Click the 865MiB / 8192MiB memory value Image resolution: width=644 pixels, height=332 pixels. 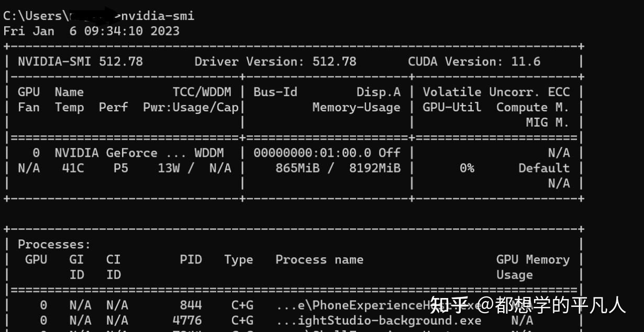tap(338, 168)
